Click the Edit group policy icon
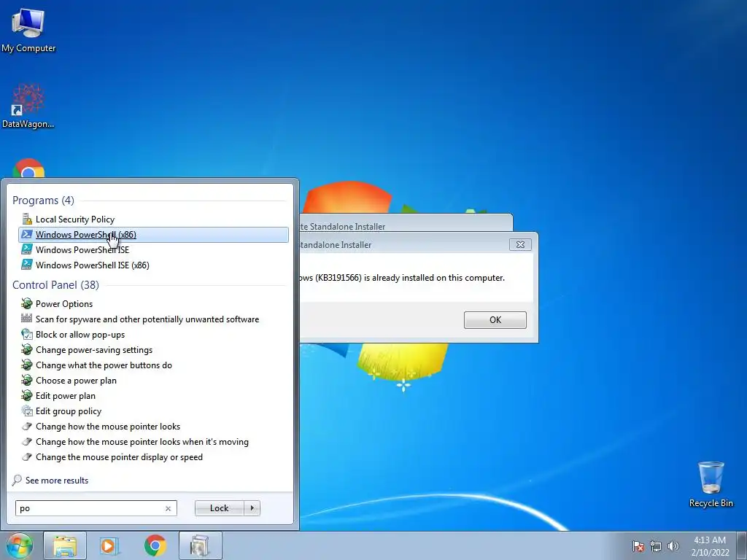 tap(27, 411)
